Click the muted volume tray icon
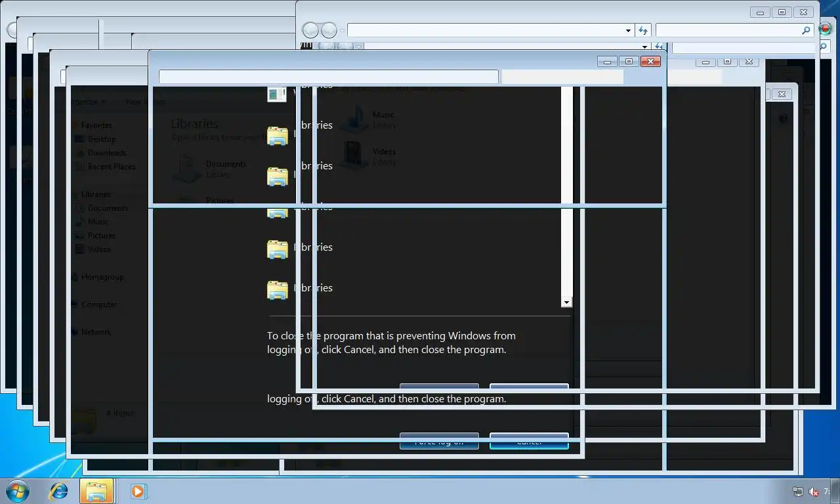The height and width of the screenshot is (504, 840). click(x=814, y=492)
